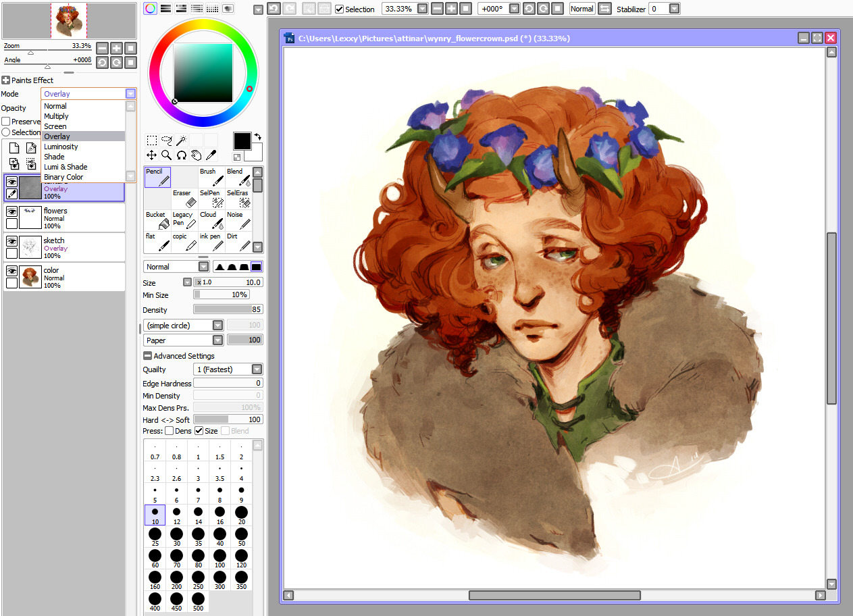Screen dimensions: 853x616
Task: Click the brush Density slider
Action: pyautogui.click(x=228, y=309)
